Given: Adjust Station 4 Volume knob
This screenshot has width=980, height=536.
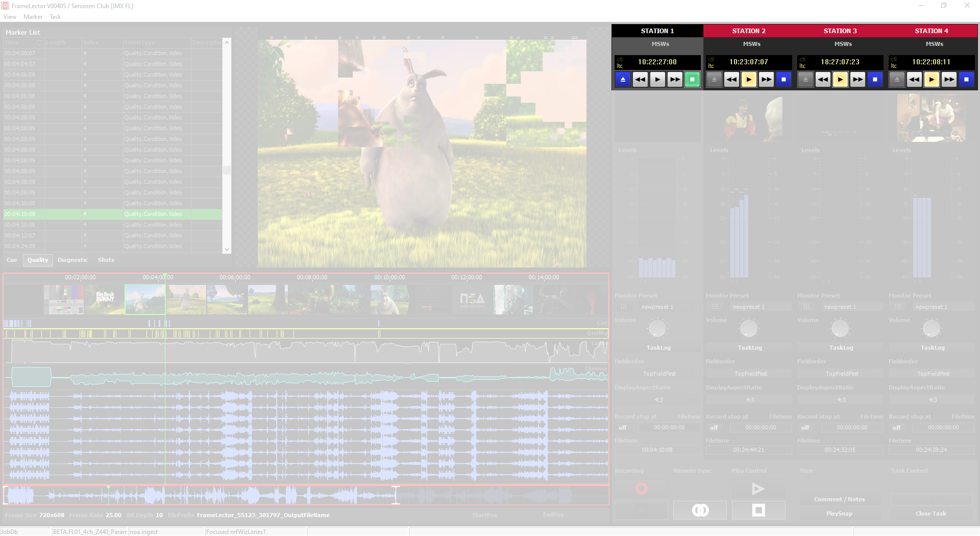Looking at the screenshot, I should coord(932,328).
